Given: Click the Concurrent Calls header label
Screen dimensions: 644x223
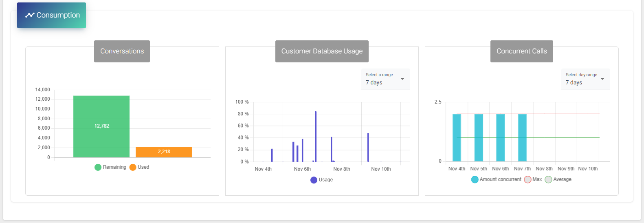Looking at the screenshot, I should (x=521, y=51).
